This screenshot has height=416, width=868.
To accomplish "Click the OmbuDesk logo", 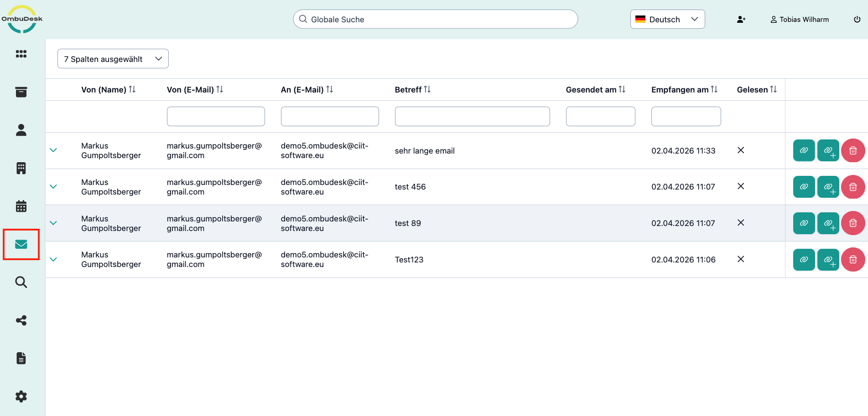I will tap(22, 19).
